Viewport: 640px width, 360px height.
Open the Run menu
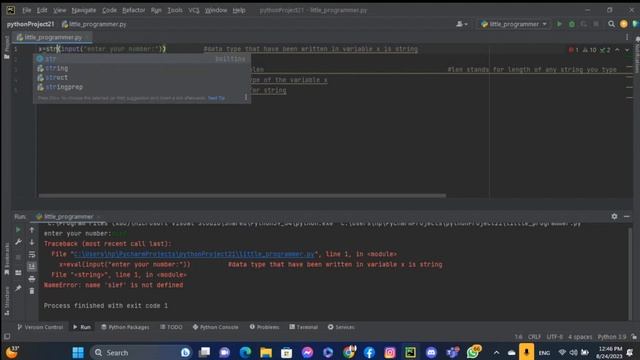coord(156,10)
